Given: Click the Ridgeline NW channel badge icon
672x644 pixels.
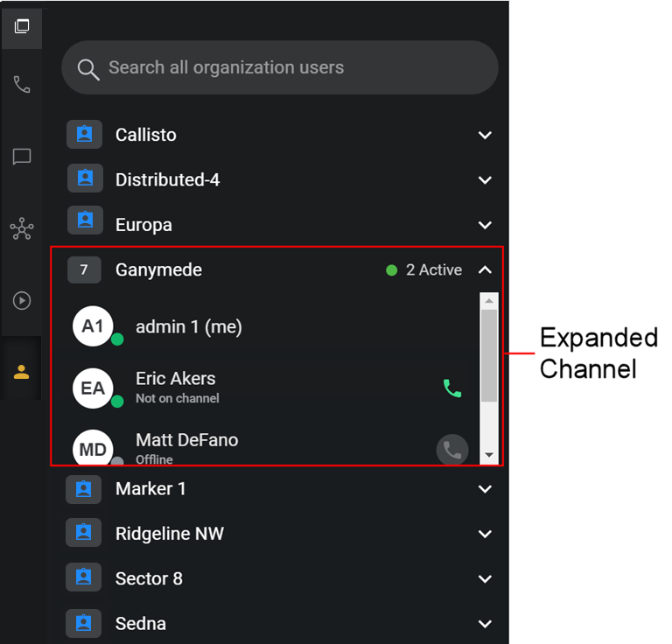Looking at the screenshot, I should tap(84, 533).
